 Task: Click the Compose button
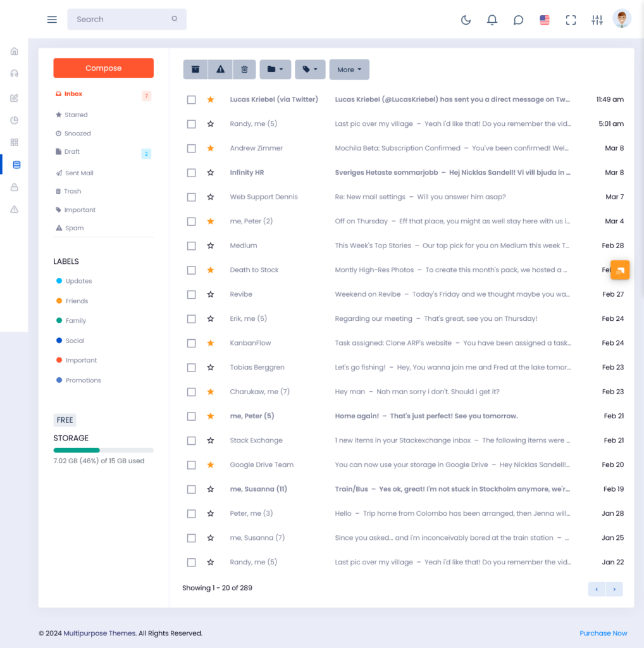tap(103, 68)
